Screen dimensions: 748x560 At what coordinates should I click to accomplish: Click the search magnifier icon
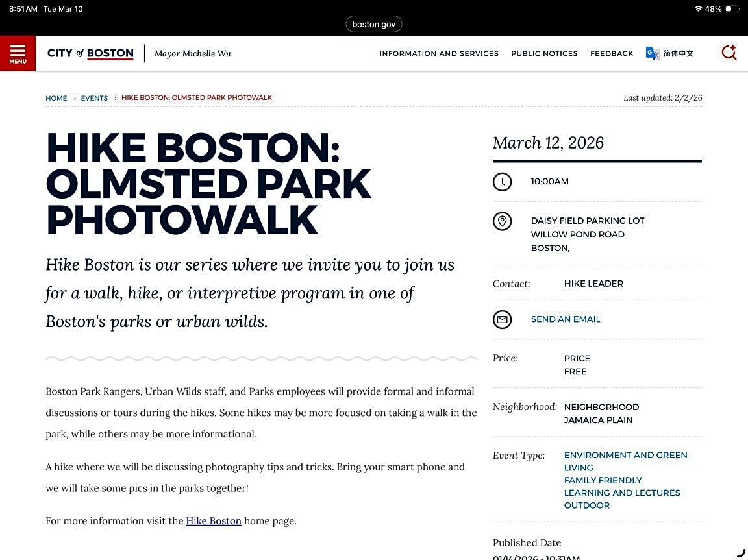pos(729,53)
